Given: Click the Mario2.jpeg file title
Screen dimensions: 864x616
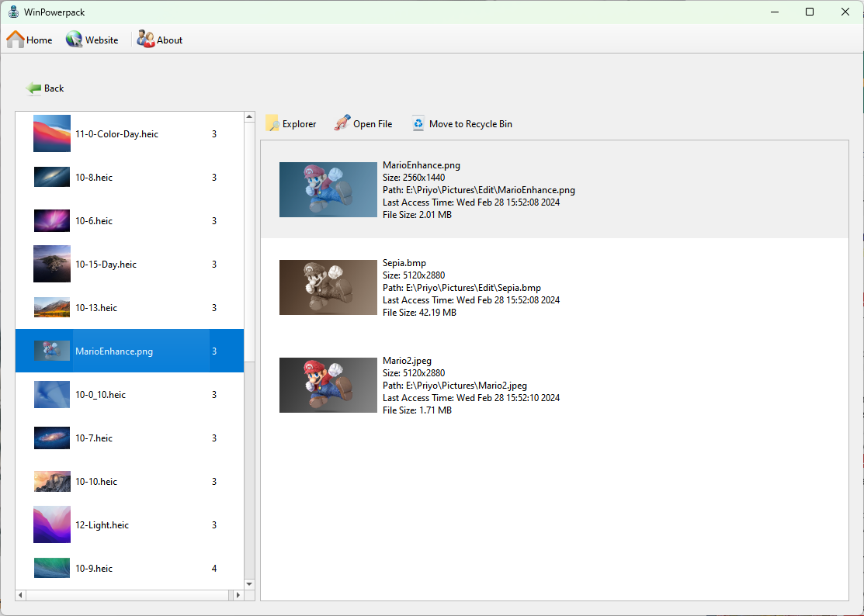Looking at the screenshot, I should point(408,361).
